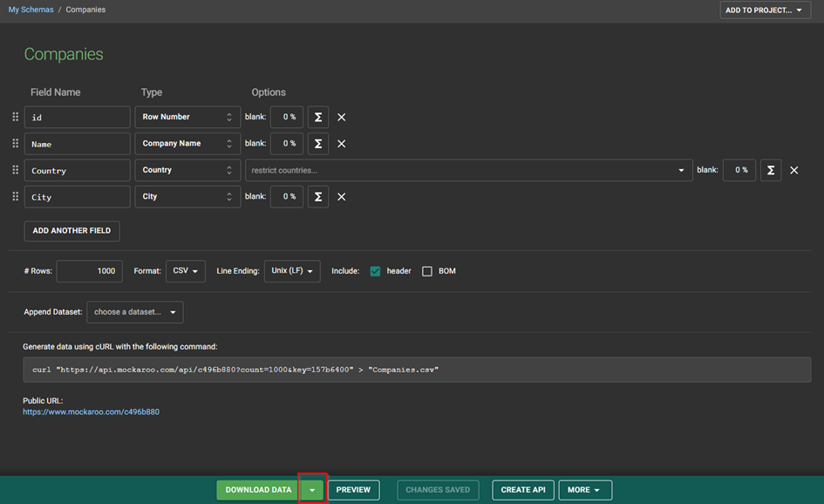Open the Add To Project menu

coord(765,10)
